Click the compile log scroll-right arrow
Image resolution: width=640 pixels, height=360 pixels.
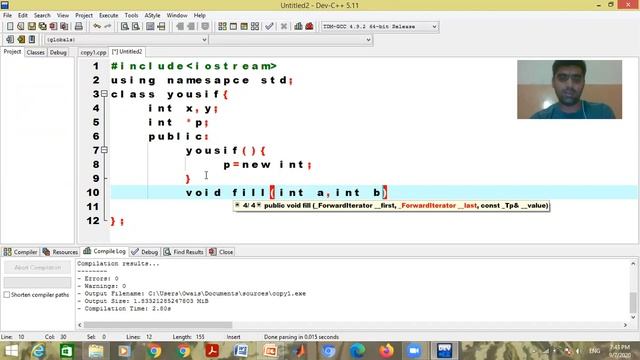click(625, 325)
